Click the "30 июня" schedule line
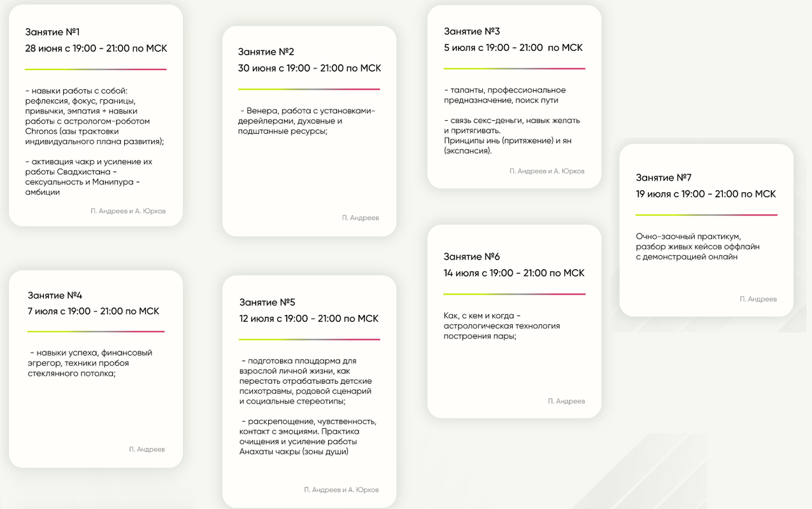Screen dimensions: 812x509 (x=309, y=68)
